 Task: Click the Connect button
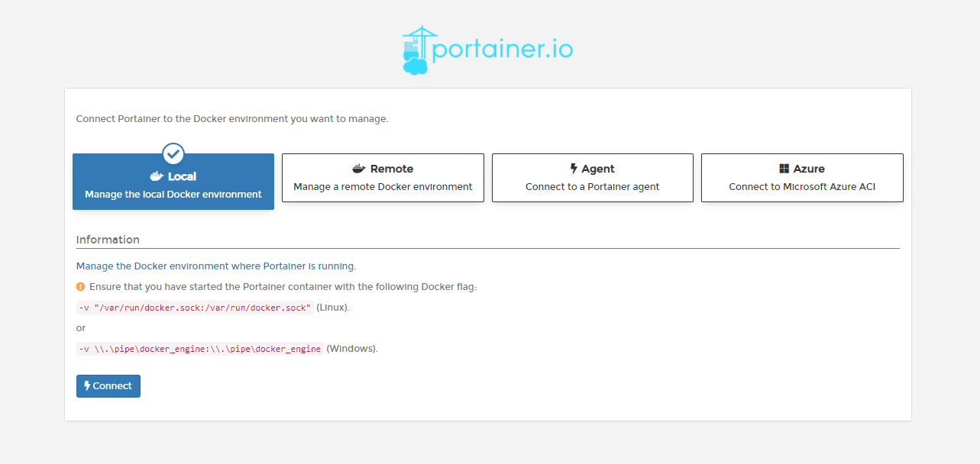[108, 386]
